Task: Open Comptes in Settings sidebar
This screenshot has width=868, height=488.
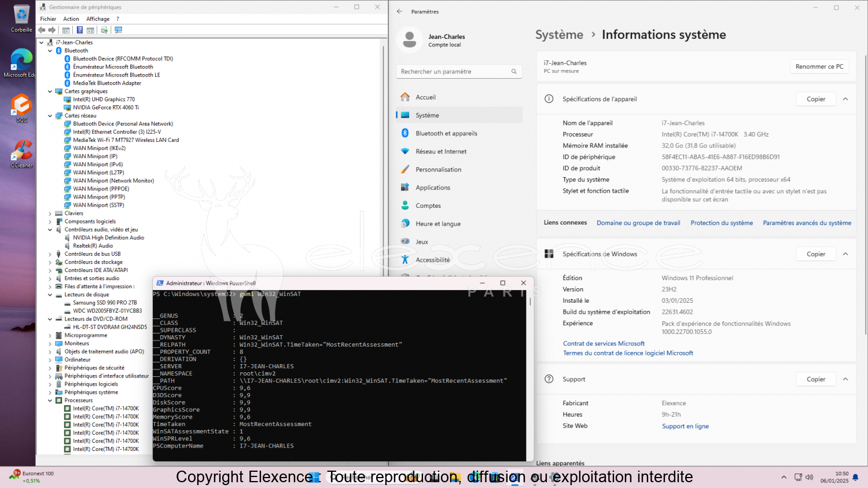Action: pyautogui.click(x=459, y=206)
